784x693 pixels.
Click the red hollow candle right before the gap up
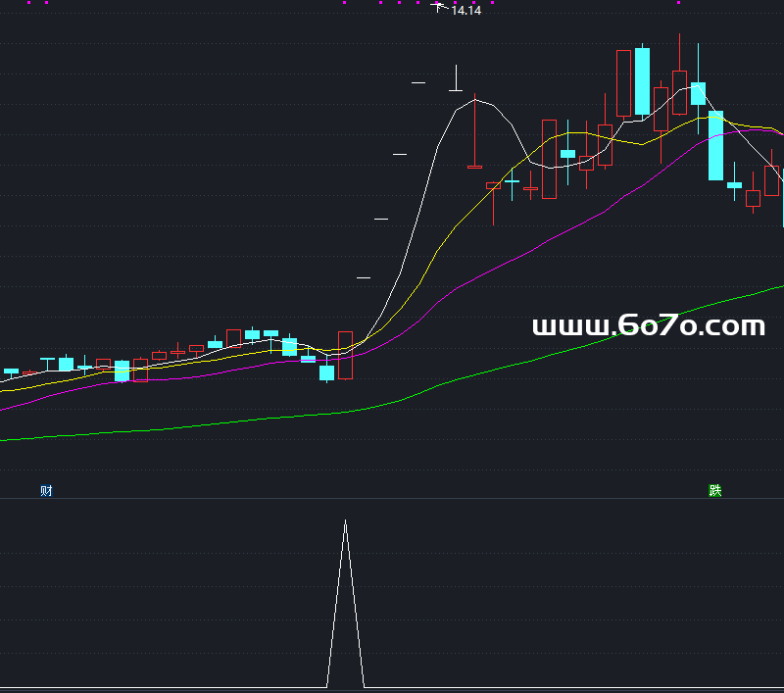point(345,355)
